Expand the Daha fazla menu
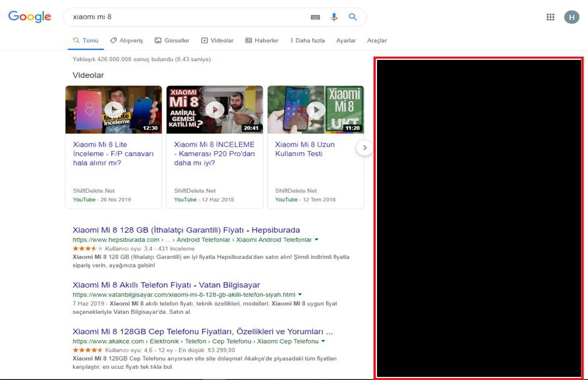This screenshot has height=380, width=588. coord(308,41)
